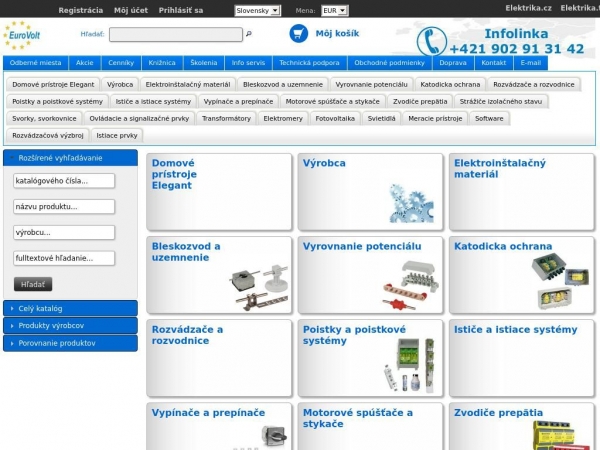Screen dimensions: 600x450
Task: Select the Výrobca category tab
Action: click(x=120, y=85)
